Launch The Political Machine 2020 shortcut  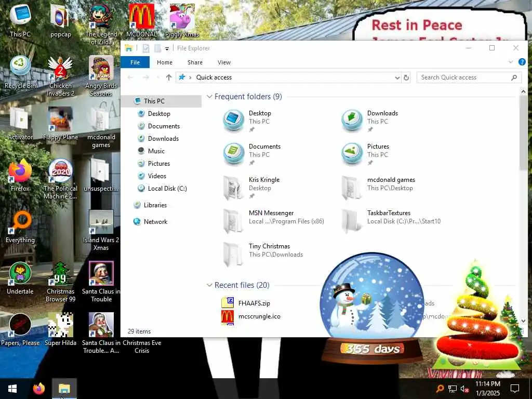coord(60,179)
